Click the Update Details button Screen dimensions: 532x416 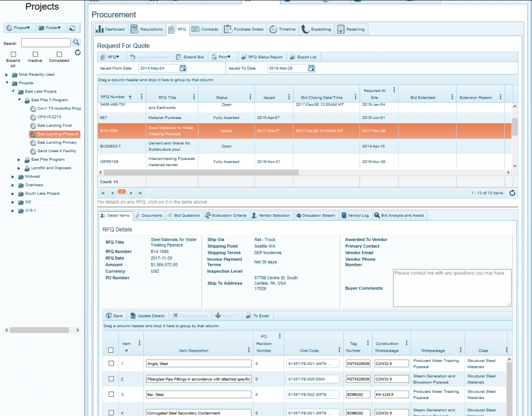point(149,315)
